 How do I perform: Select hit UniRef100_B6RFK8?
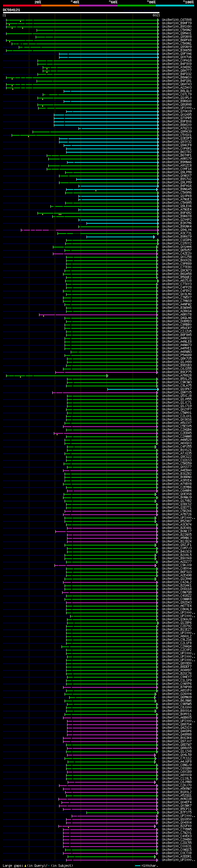(177, 40)
